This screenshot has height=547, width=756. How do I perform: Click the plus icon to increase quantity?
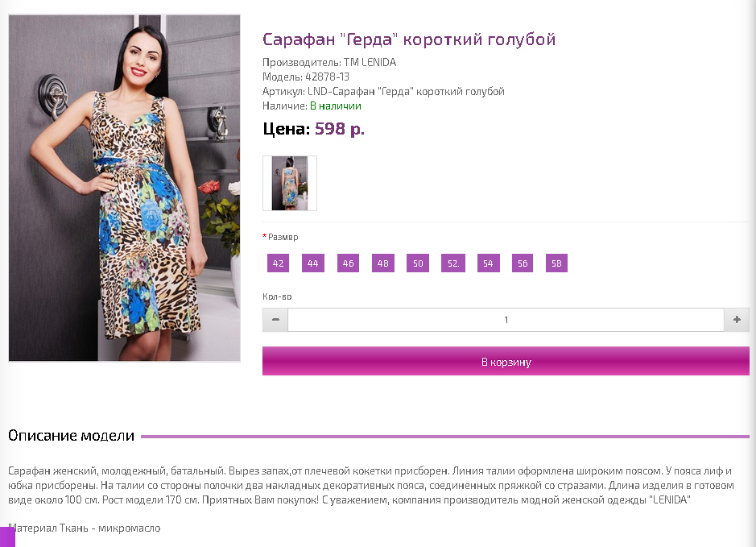(737, 320)
